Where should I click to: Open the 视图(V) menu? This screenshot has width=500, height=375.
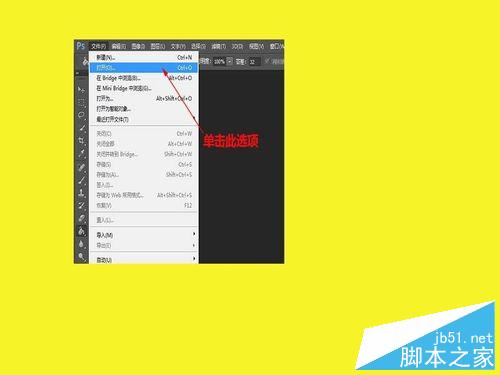click(x=256, y=46)
